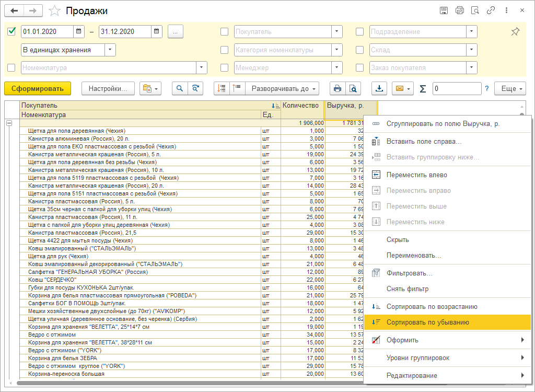The image size is (535, 392).
Task: Click into the sum field showing 0
Action: [456, 89]
